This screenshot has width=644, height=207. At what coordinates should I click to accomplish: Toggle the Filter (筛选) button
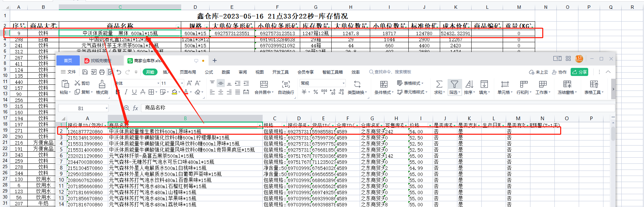tap(454, 87)
